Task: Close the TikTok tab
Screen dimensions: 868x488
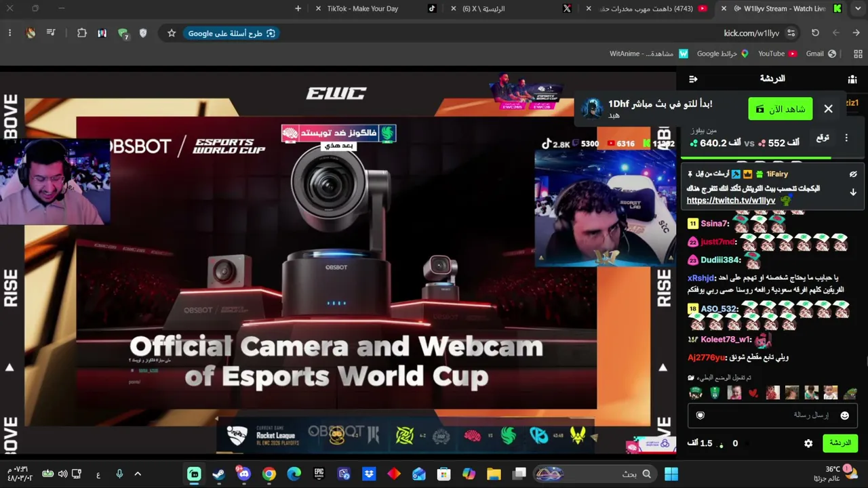Action: point(318,9)
